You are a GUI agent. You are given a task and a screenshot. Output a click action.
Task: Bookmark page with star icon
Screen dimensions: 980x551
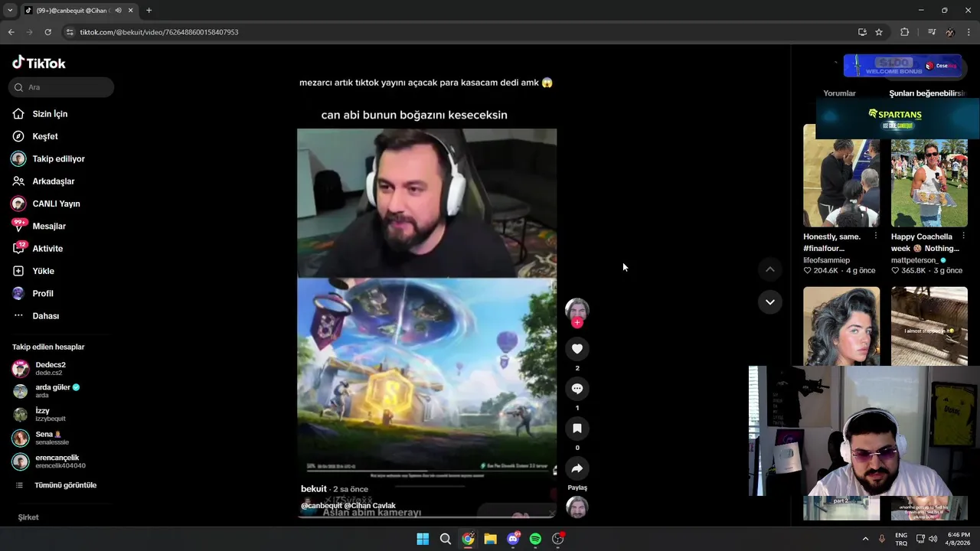(879, 32)
